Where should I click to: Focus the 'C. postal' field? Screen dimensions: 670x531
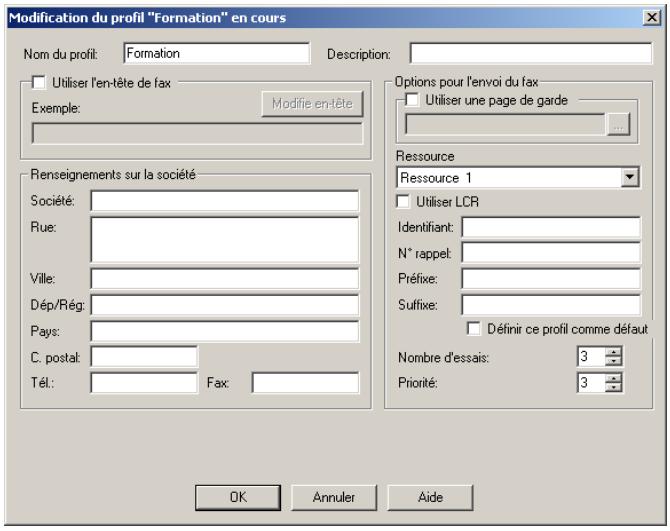pos(144,356)
